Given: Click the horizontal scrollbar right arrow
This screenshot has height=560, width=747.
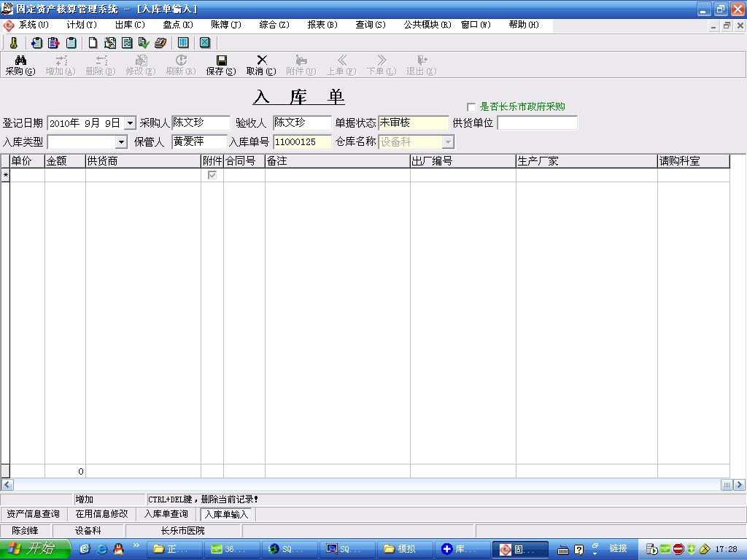Looking at the screenshot, I should (x=738, y=485).
